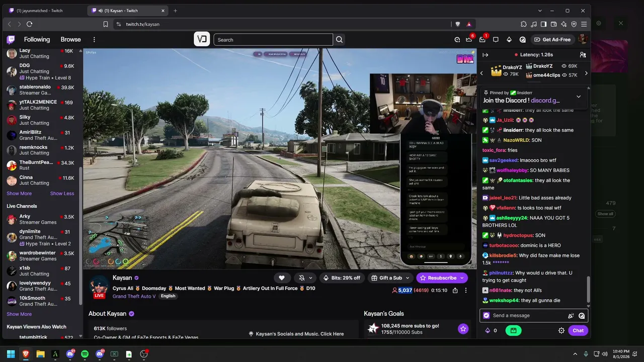The width and height of the screenshot is (644, 362).
Task: Click the Brave Shields lion icon
Action: (x=458, y=24)
